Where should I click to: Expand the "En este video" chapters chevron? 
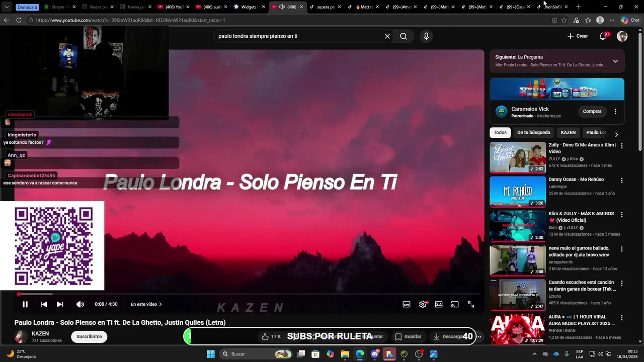click(x=160, y=304)
